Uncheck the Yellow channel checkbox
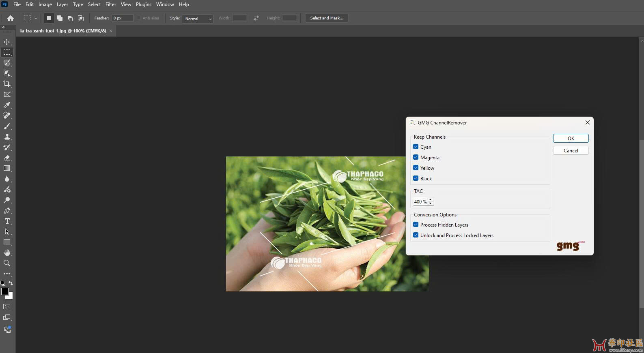Viewport: 644px width, 353px height. coord(416,168)
